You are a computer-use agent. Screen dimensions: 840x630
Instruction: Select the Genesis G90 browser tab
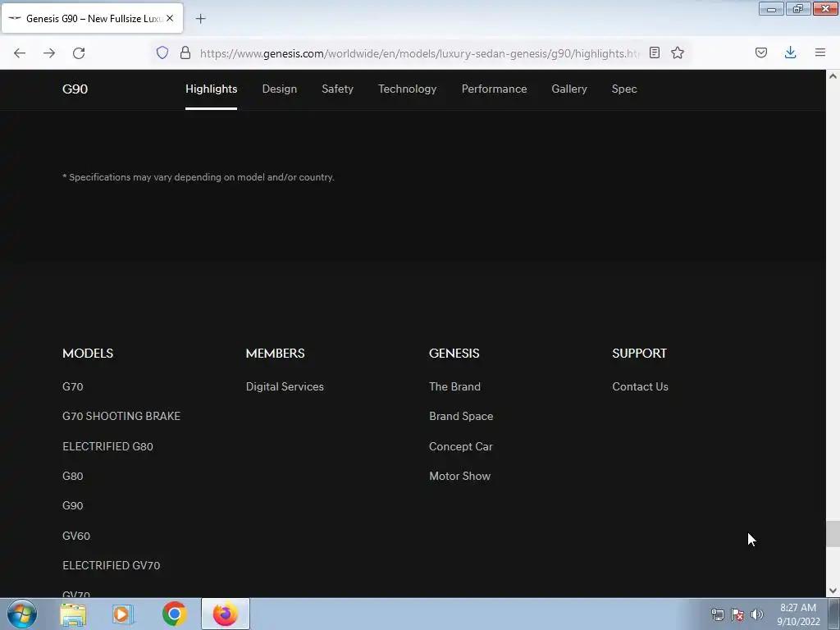pos(92,18)
